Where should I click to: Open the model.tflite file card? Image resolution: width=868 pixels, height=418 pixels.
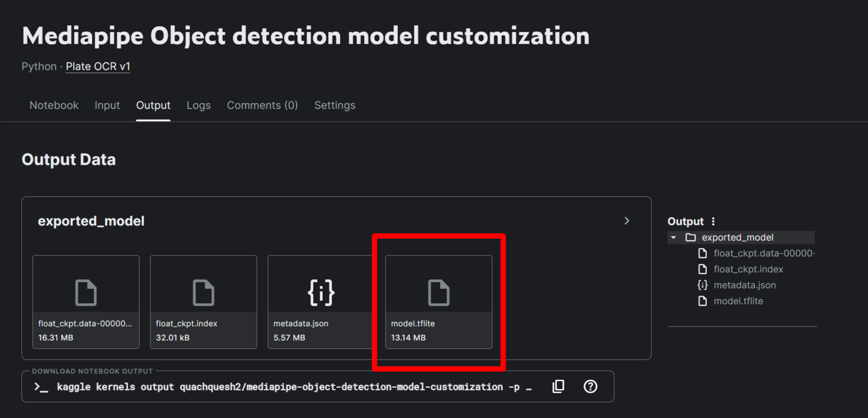[x=439, y=302]
